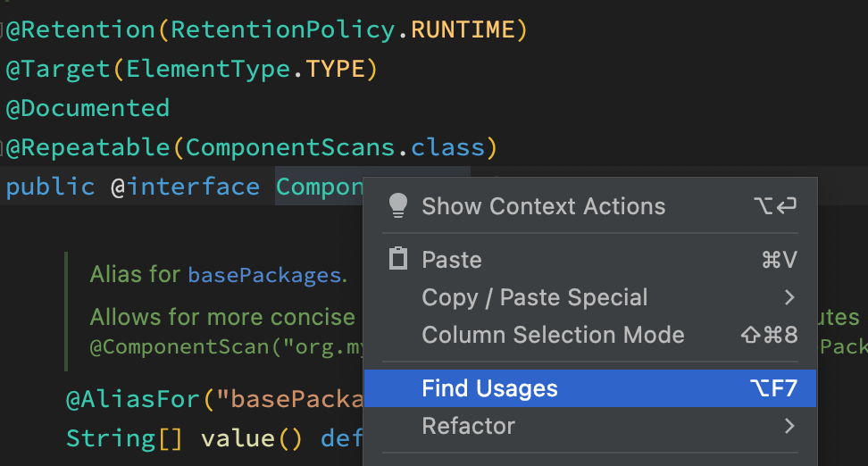This screenshot has height=466, width=868.
Task: Click ElementType in the @Target annotation
Action: point(208,69)
